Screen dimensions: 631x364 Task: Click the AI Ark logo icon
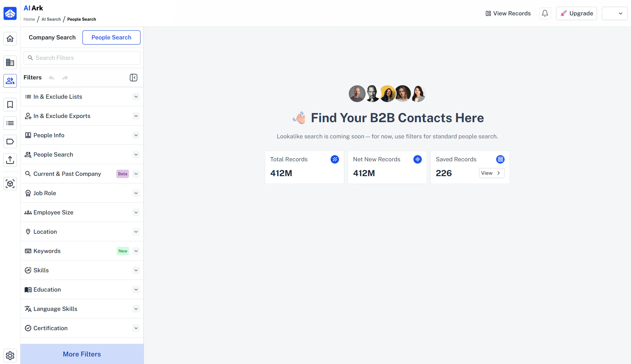click(x=10, y=13)
